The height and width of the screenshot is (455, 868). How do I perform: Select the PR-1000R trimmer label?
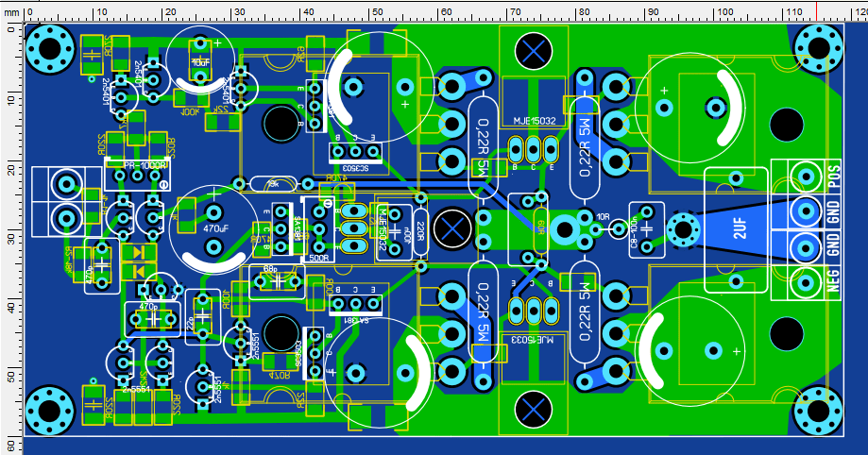pyautogui.click(x=144, y=165)
